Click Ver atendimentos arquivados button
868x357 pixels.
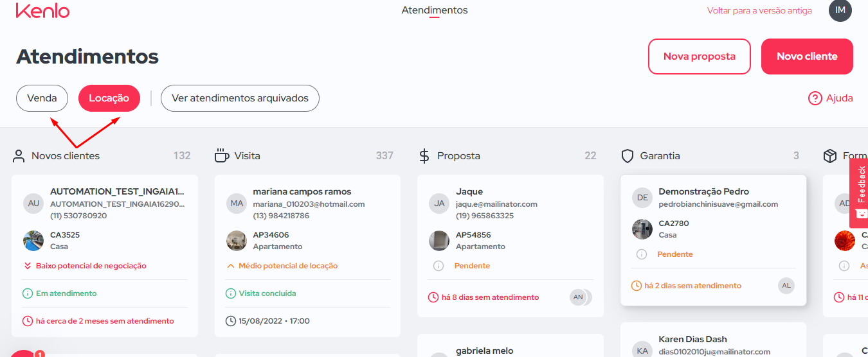(x=240, y=98)
